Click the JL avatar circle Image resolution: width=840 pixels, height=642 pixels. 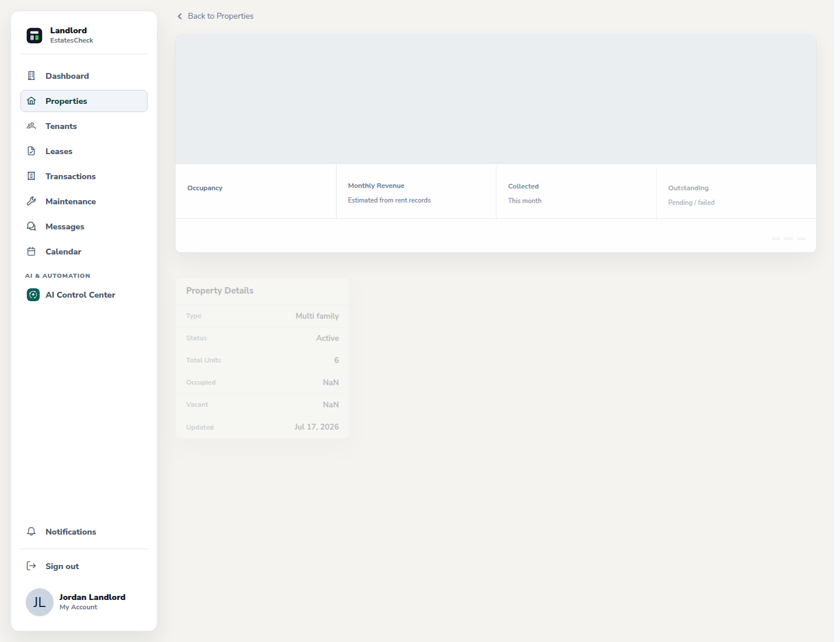click(40, 602)
